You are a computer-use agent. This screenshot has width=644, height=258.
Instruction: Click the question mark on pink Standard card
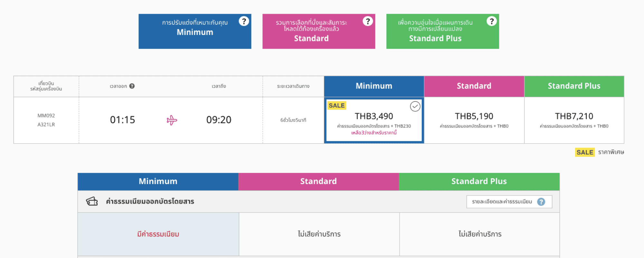point(368,21)
